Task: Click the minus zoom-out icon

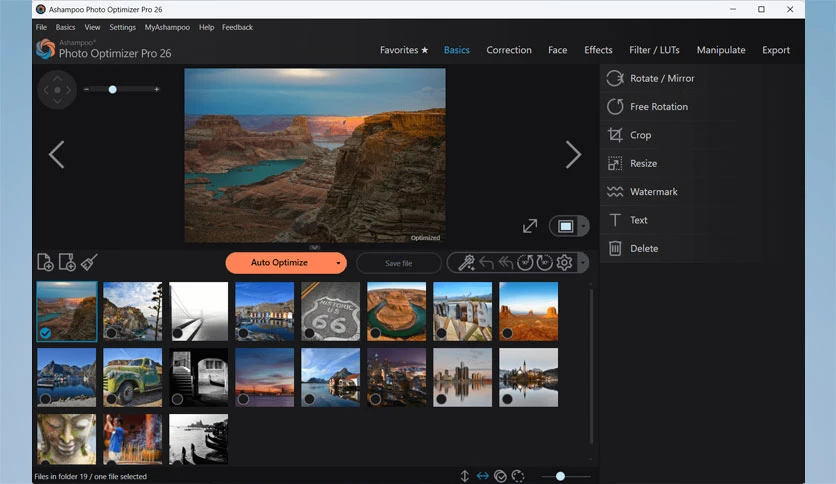Action: (x=86, y=90)
